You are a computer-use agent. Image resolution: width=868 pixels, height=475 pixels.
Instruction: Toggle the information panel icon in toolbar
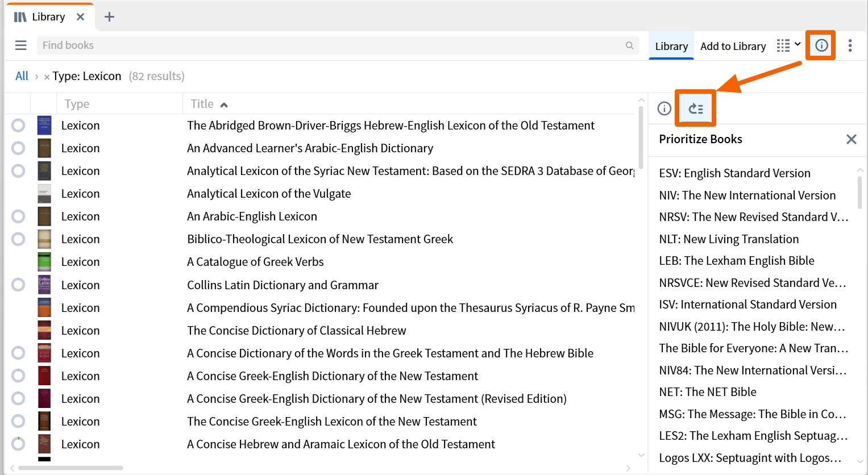click(x=821, y=45)
